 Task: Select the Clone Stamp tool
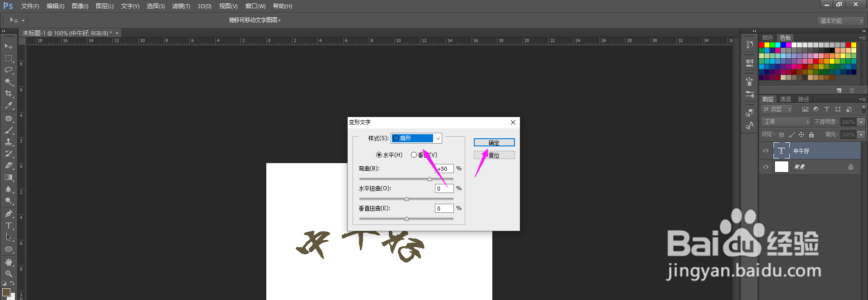pyautogui.click(x=9, y=142)
